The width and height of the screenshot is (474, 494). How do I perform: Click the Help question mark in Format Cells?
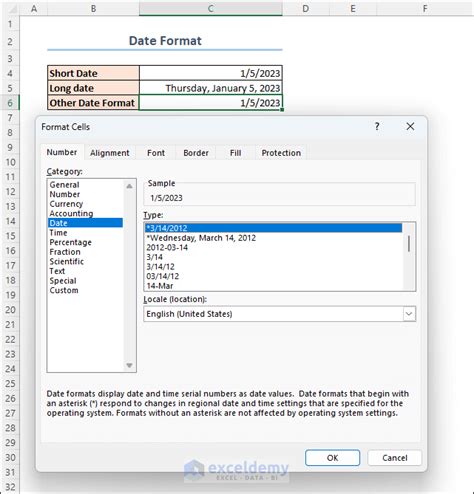[x=377, y=126]
